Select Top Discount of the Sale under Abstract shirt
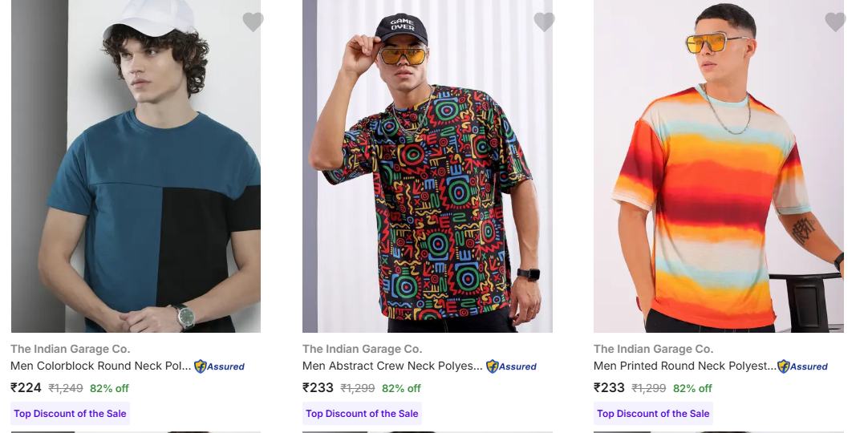Image resolution: width=868 pixels, height=433 pixels. point(362,414)
